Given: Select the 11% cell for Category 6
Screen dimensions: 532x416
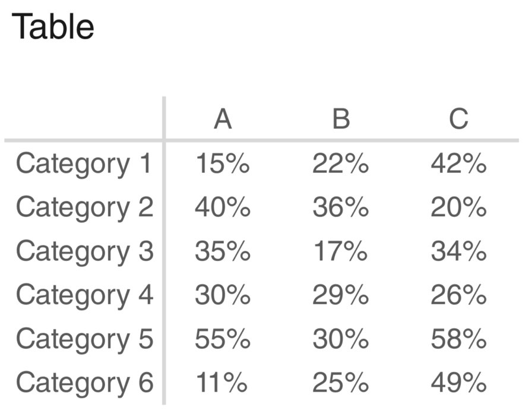Looking at the screenshot, I should (222, 382).
